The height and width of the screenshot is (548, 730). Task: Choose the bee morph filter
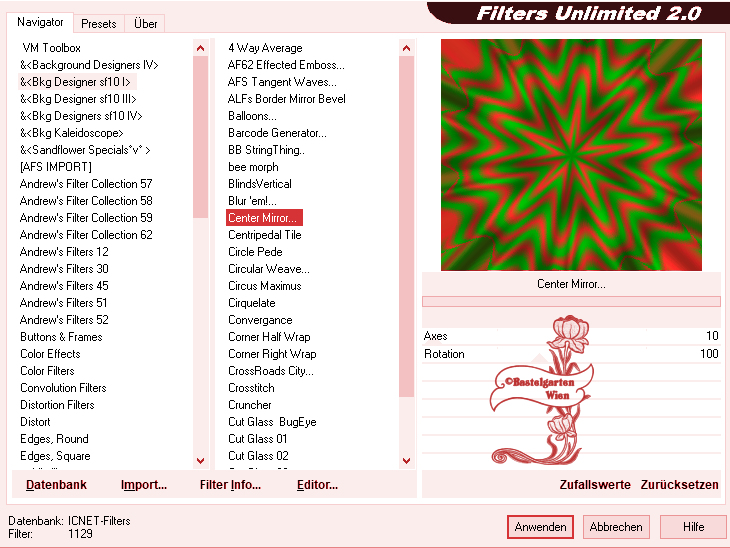click(253, 167)
